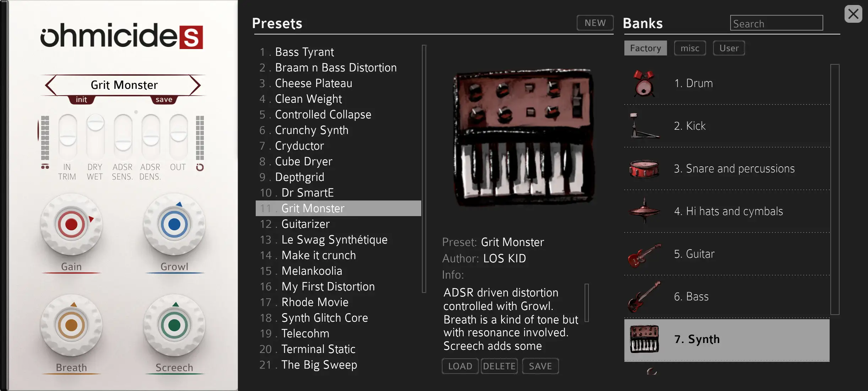Select the Bass Tyrant preset

[338, 52]
